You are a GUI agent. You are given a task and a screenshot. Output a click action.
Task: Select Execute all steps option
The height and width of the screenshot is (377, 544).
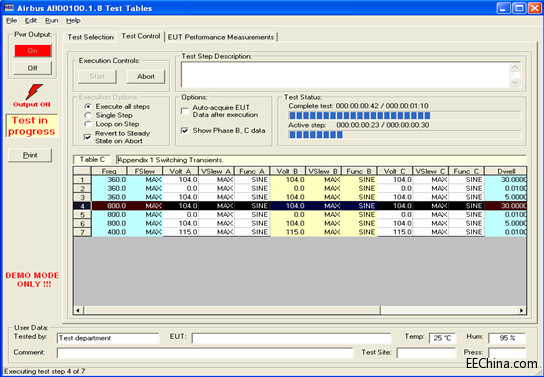(x=118, y=106)
